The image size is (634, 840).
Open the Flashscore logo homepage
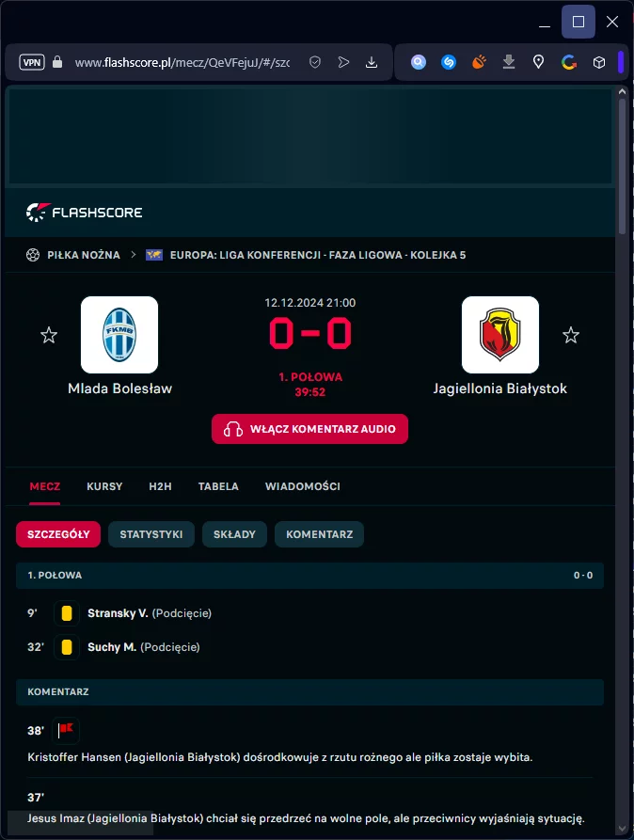[84, 213]
